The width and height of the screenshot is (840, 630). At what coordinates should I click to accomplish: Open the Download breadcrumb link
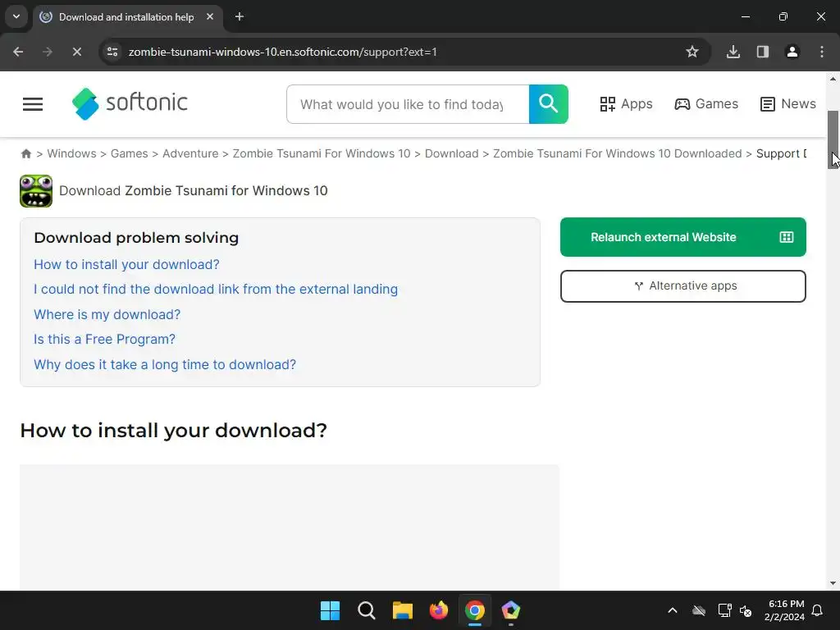point(452,153)
